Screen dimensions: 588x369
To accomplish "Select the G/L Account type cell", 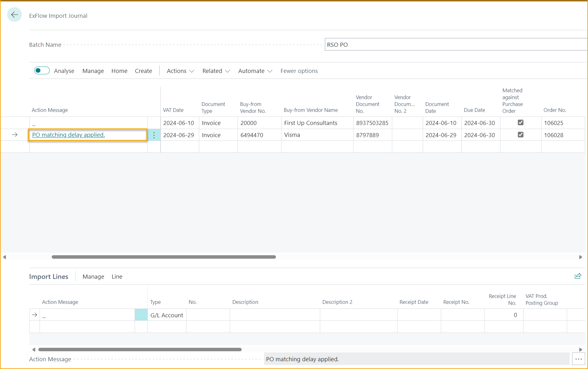I will tap(167, 315).
